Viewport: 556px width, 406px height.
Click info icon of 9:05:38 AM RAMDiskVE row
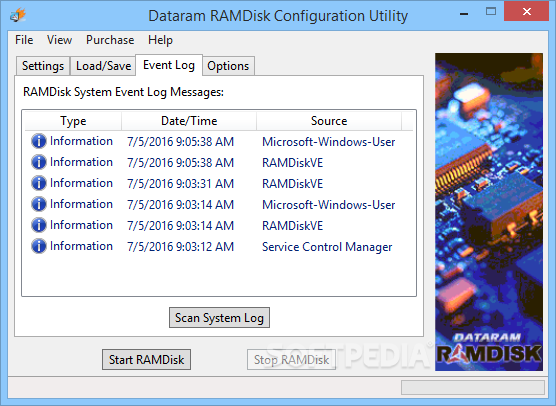click(x=39, y=162)
